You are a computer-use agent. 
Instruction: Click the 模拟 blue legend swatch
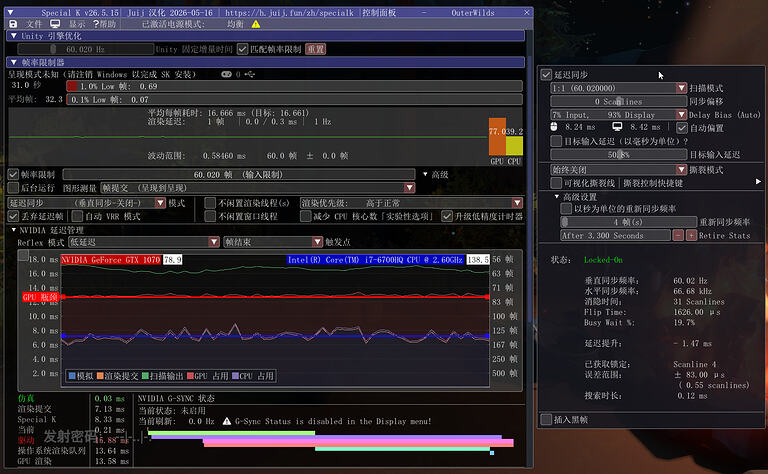click(x=72, y=376)
